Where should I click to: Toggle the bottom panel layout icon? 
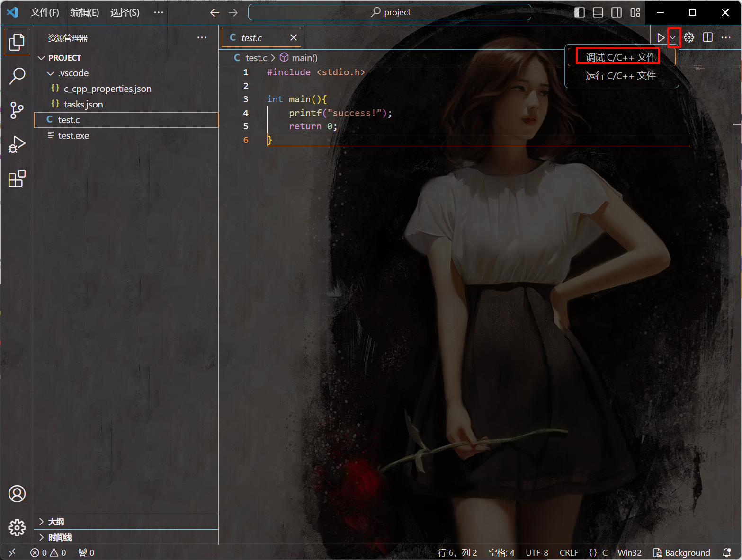[598, 12]
